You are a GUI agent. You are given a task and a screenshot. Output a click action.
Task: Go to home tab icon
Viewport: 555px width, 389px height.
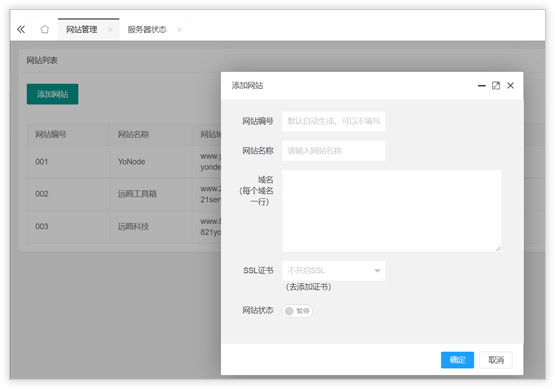45,29
